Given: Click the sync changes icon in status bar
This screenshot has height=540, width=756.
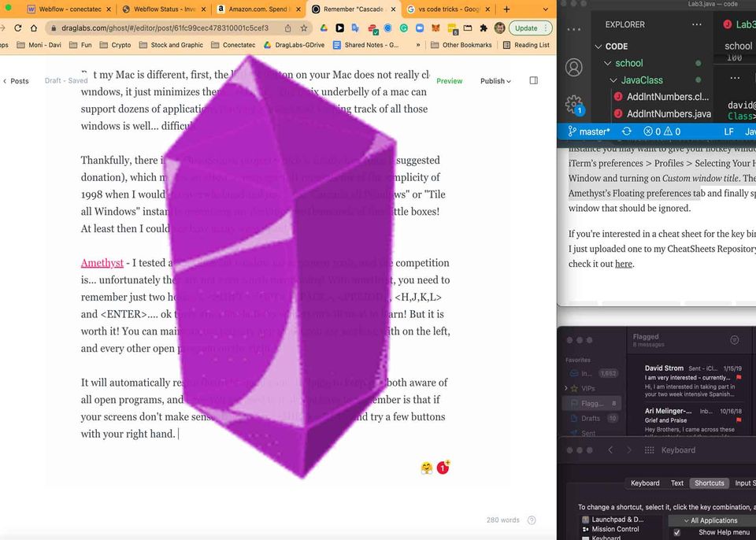Looking at the screenshot, I should [626, 131].
